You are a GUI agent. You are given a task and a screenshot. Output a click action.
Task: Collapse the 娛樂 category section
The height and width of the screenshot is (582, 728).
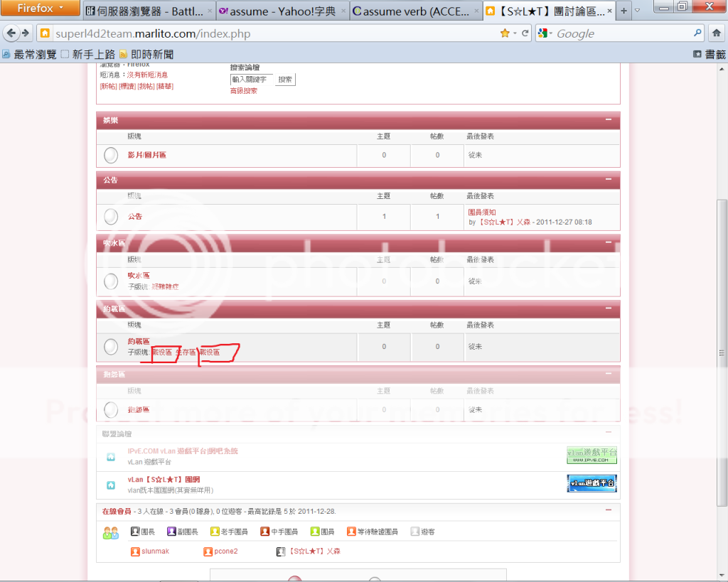point(609,120)
